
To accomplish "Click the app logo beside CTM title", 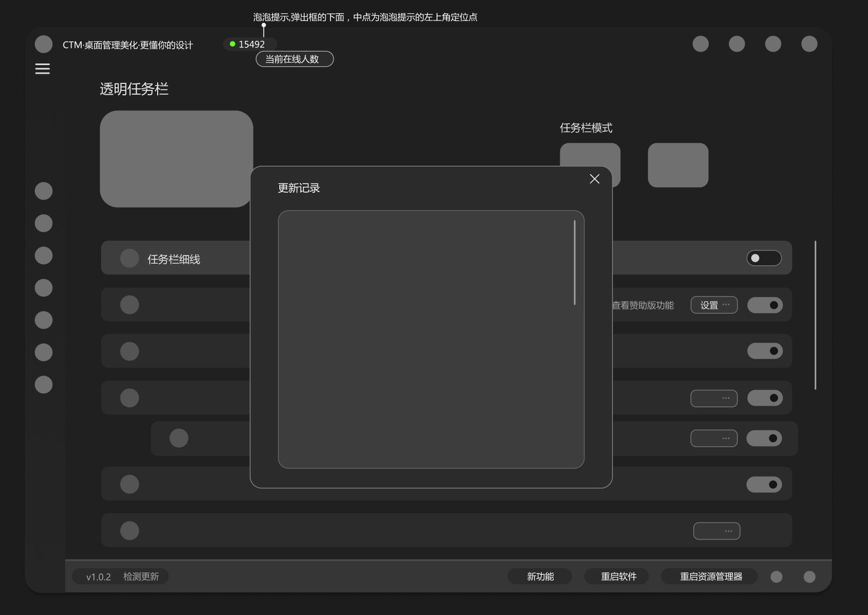I will 44,44.
